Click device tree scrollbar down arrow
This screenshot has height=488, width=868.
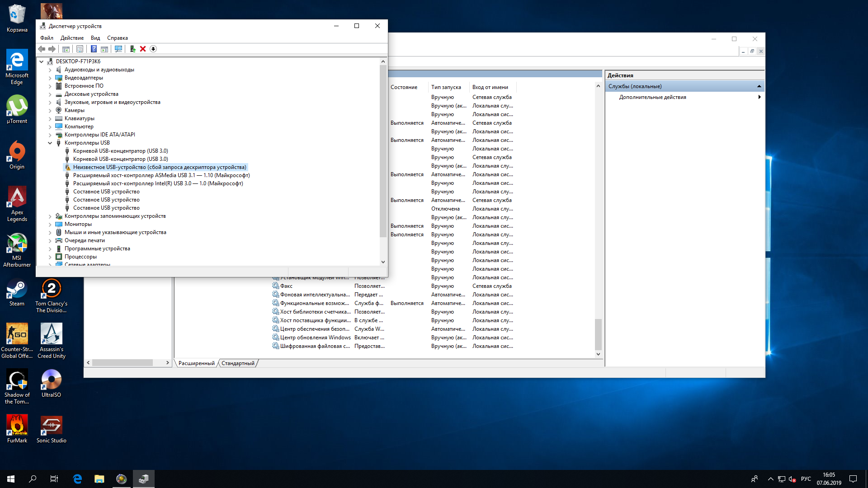(x=383, y=262)
